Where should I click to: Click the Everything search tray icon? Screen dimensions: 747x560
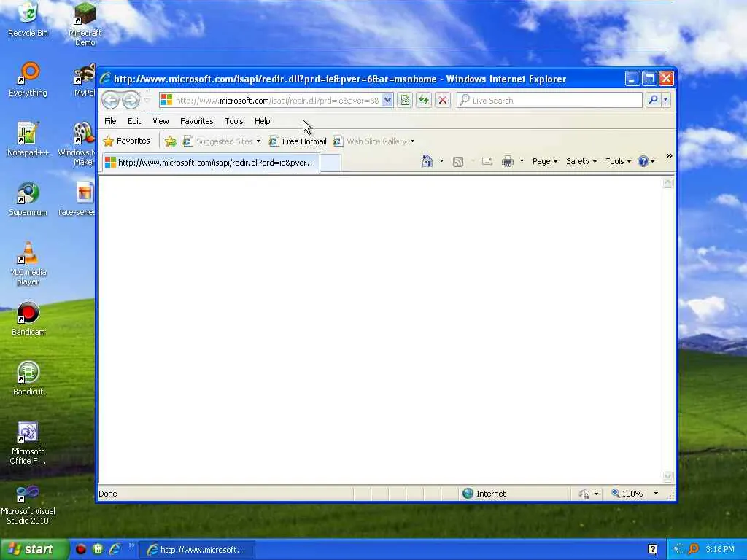693,550
